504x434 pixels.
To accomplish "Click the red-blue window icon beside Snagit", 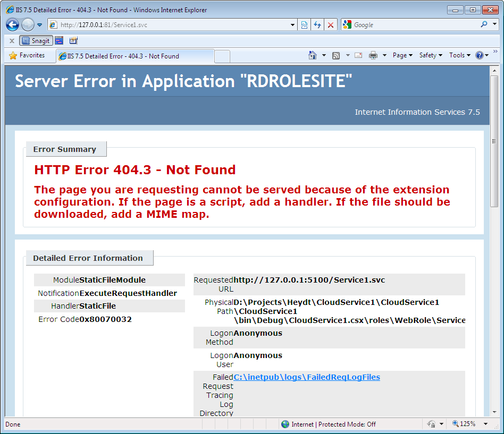I will tap(59, 40).
